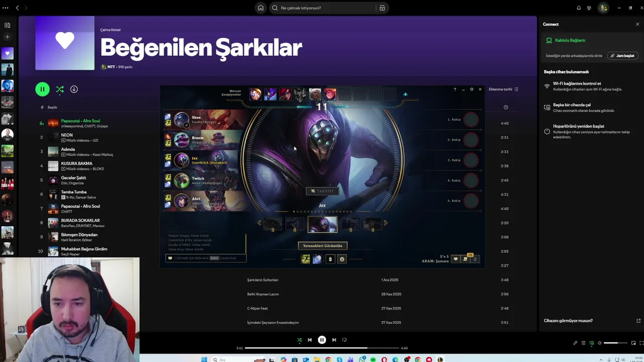Screen dimensions: 644x362
Task: Adjust the Spotify volume slider
Action: 615,343
